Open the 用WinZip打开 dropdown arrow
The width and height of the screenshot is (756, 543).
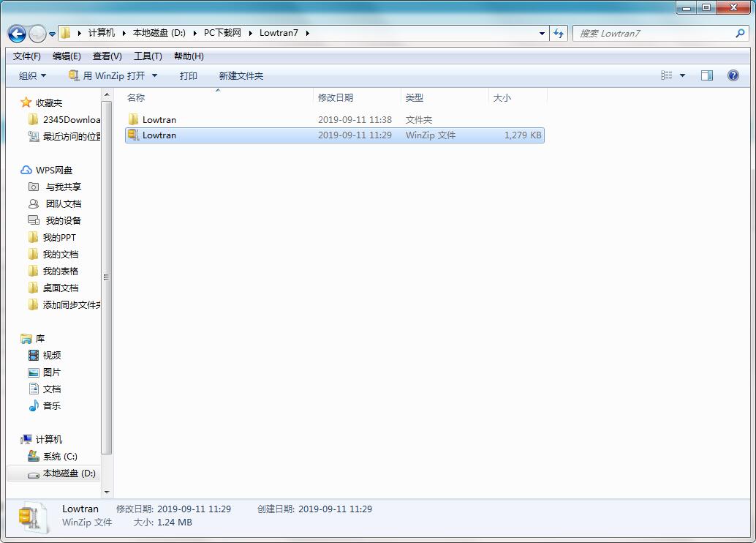point(154,75)
